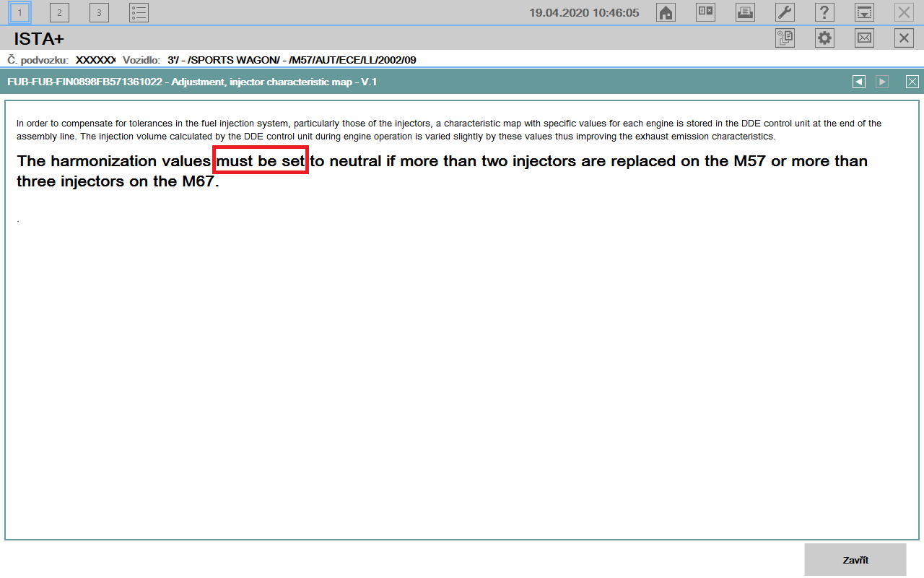Close the injector adjustment document panel
The height and width of the screenshot is (578, 924).
click(912, 82)
